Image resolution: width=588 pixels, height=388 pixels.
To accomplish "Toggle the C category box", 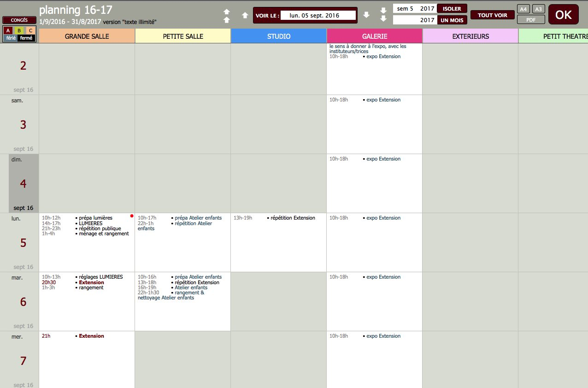I will 30,30.
